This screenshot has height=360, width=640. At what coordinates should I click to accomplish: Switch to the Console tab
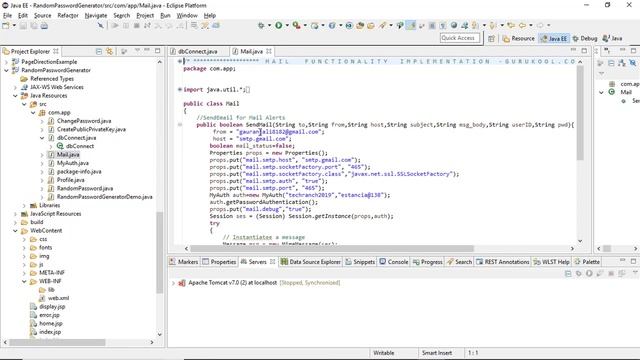tap(394, 262)
